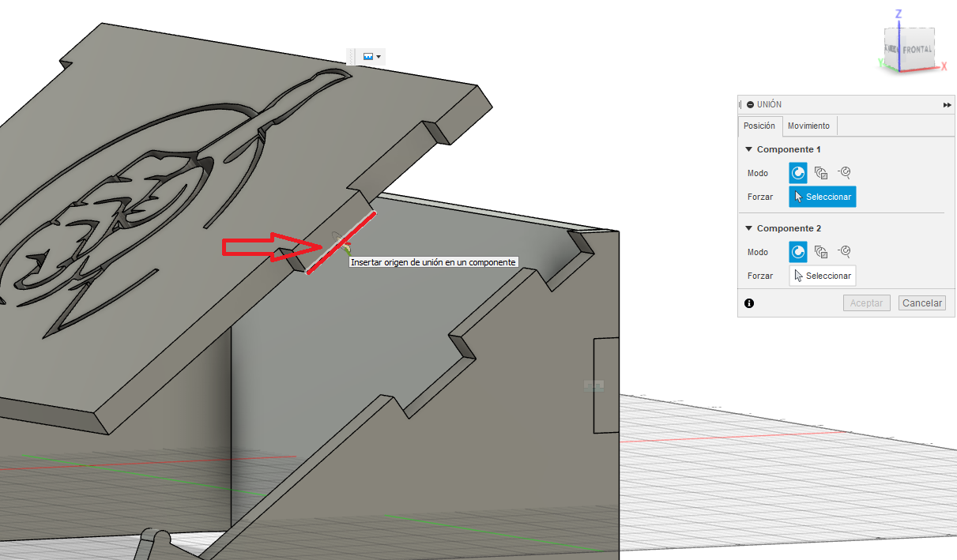Pick two-edge-intersection mode for Componente 1

pyautogui.click(x=844, y=173)
